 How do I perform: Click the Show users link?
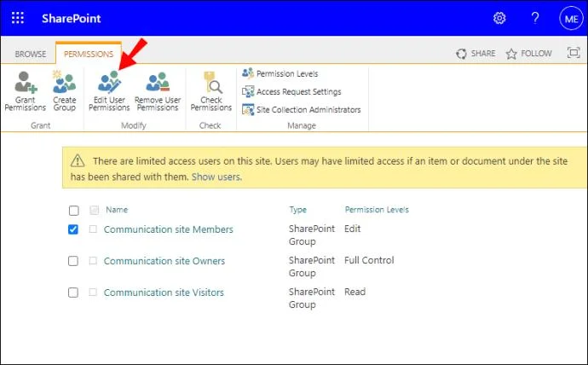tap(216, 177)
